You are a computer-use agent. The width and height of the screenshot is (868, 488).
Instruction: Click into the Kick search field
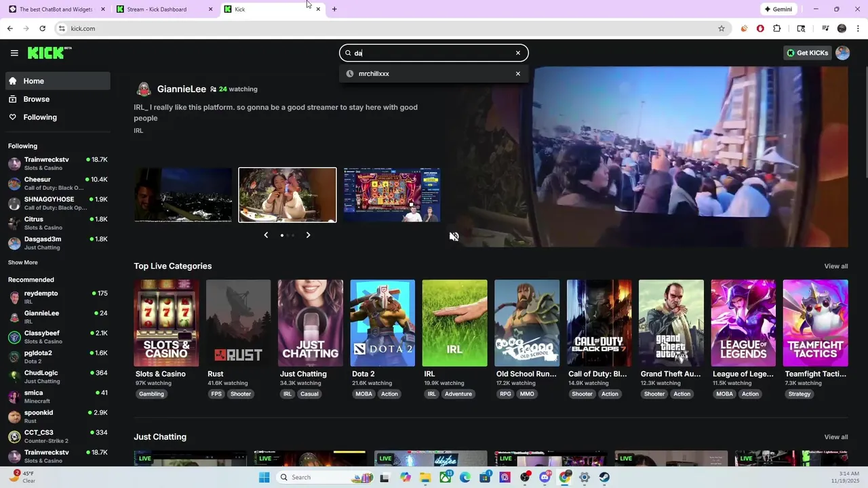pyautogui.click(x=433, y=53)
